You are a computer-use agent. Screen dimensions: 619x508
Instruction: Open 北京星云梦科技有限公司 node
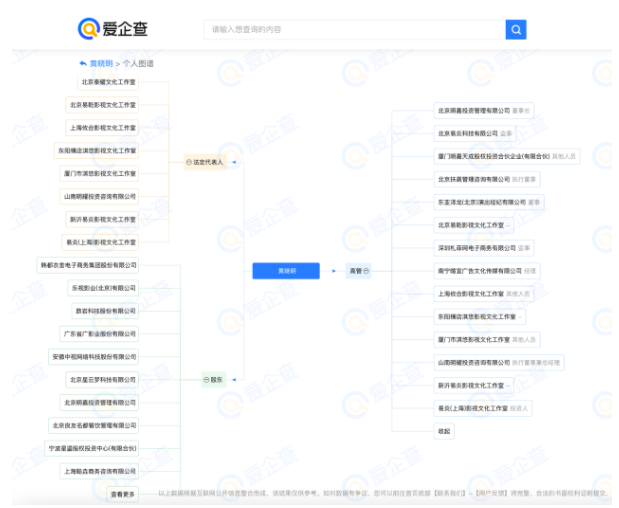click(x=102, y=379)
